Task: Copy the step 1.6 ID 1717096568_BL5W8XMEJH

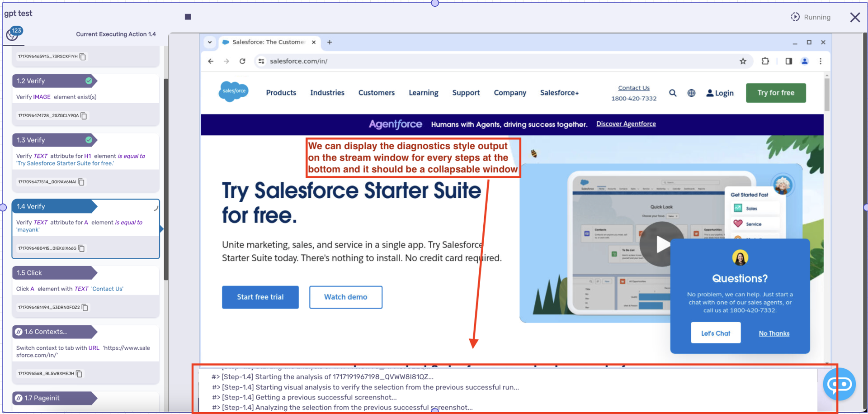Action: 80,374
